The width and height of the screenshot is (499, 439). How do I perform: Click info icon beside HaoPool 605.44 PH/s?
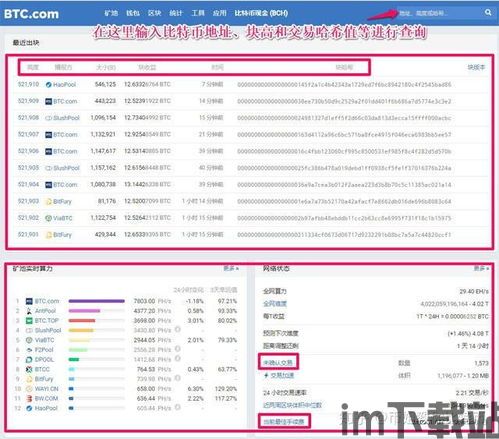tap(178, 407)
